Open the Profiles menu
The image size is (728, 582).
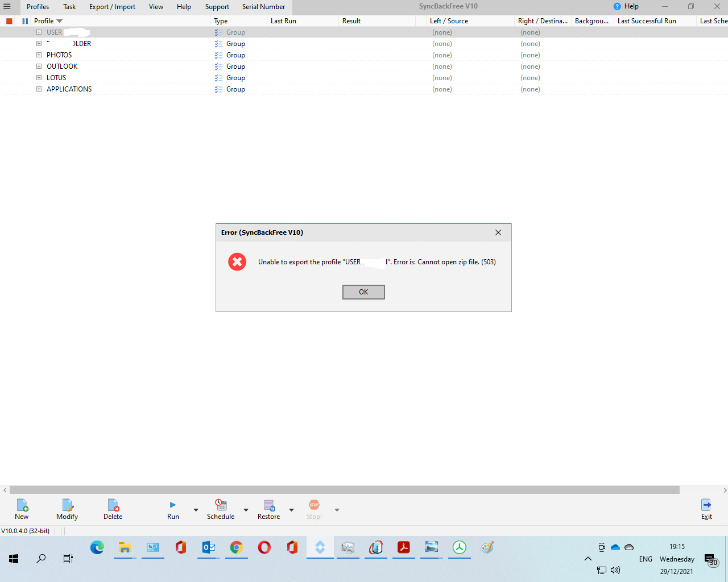click(x=38, y=7)
